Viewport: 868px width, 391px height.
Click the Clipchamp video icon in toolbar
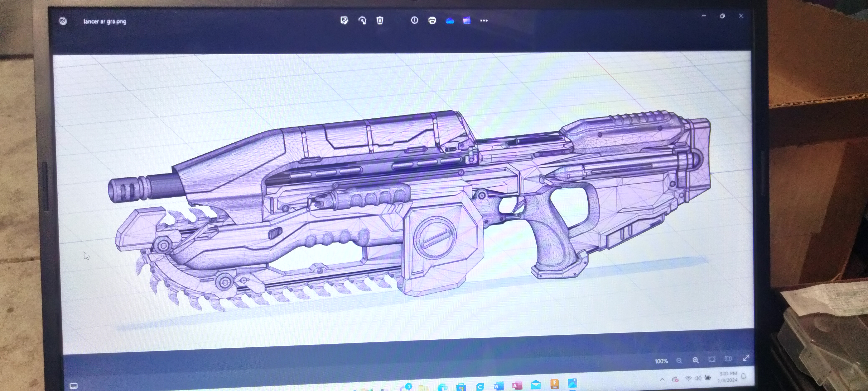tap(467, 21)
